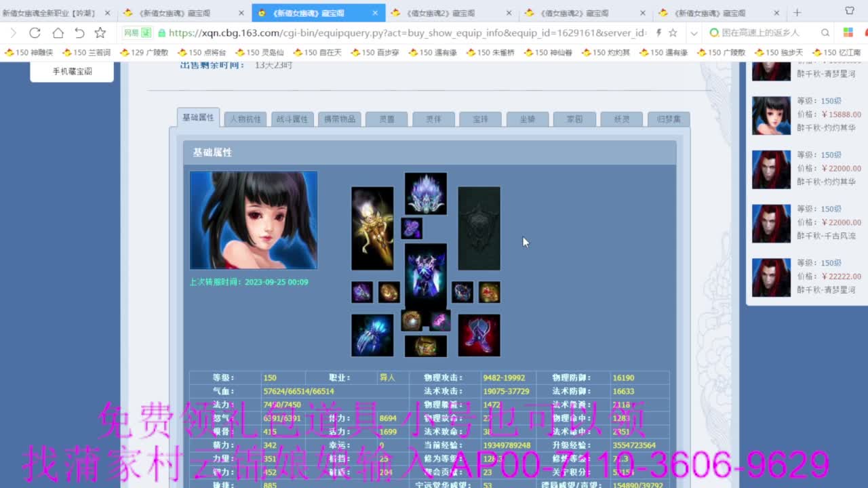The height and width of the screenshot is (488, 868).
Task: Bookmark this page with the toolbar star
Action: coord(100,33)
